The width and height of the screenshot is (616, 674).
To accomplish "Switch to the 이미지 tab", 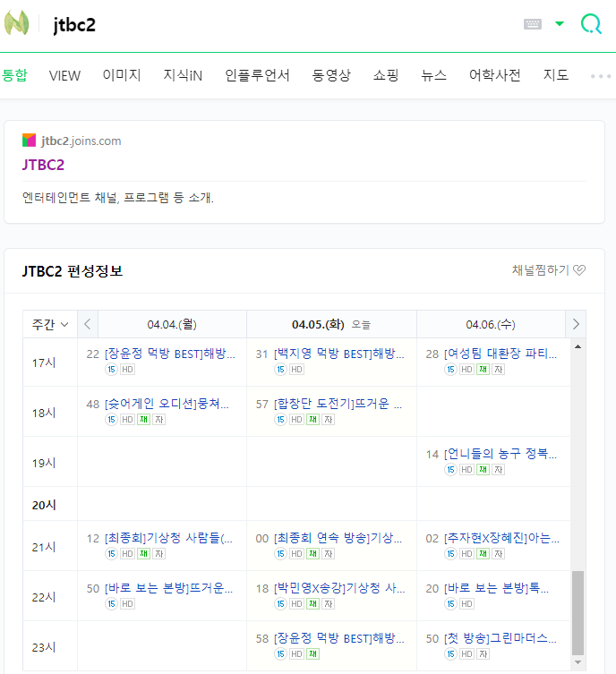I will tap(122, 75).
